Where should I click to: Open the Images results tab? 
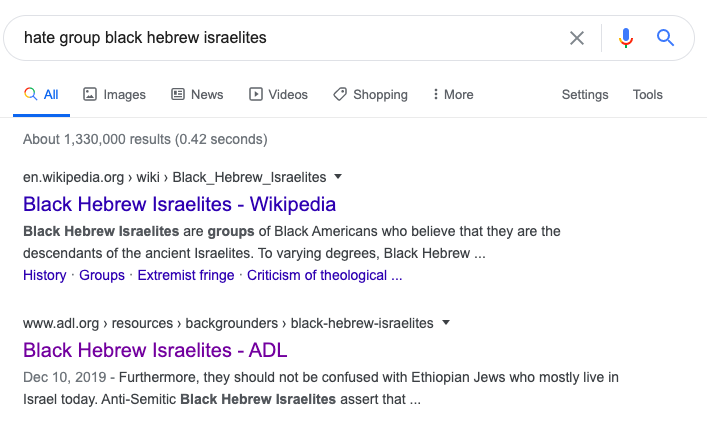click(x=114, y=95)
